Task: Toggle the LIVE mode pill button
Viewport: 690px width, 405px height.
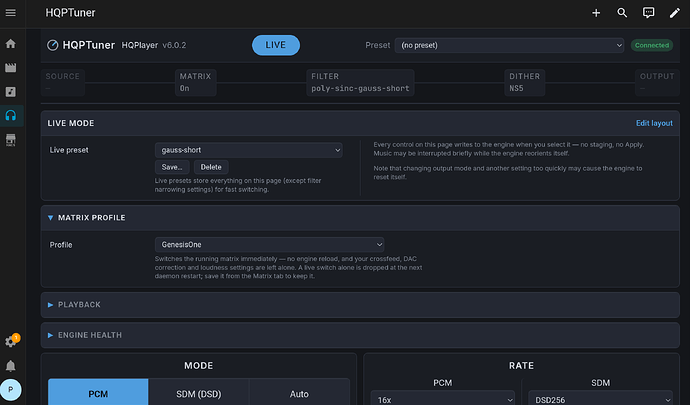Action: (276, 45)
